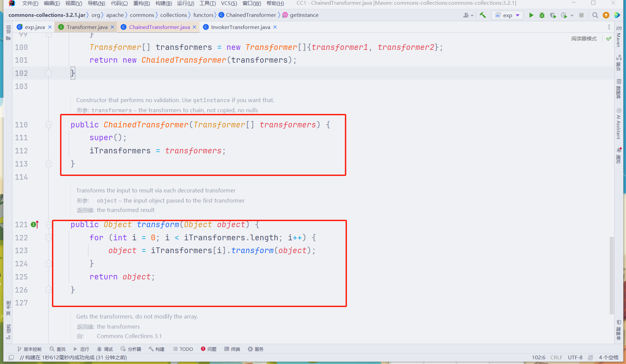The image size is (626, 364).
Task: Expand the profiler dropdown arrow
Action: tap(571, 15)
